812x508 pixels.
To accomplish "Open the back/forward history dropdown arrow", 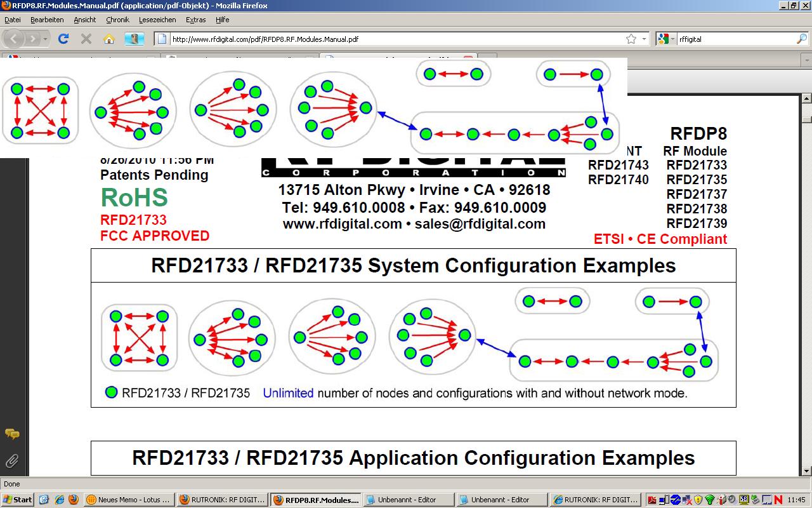I will point(46,39).
